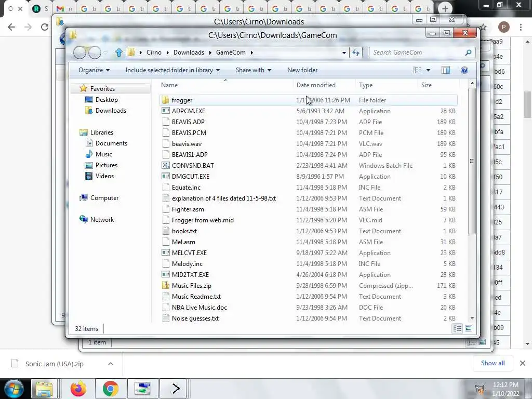Open Organize dropdown menu
Screen dimensions: 532x399
(x=94, y=70)
